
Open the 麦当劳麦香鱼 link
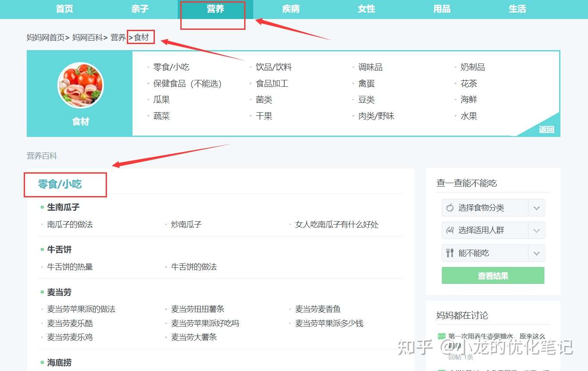318,309
